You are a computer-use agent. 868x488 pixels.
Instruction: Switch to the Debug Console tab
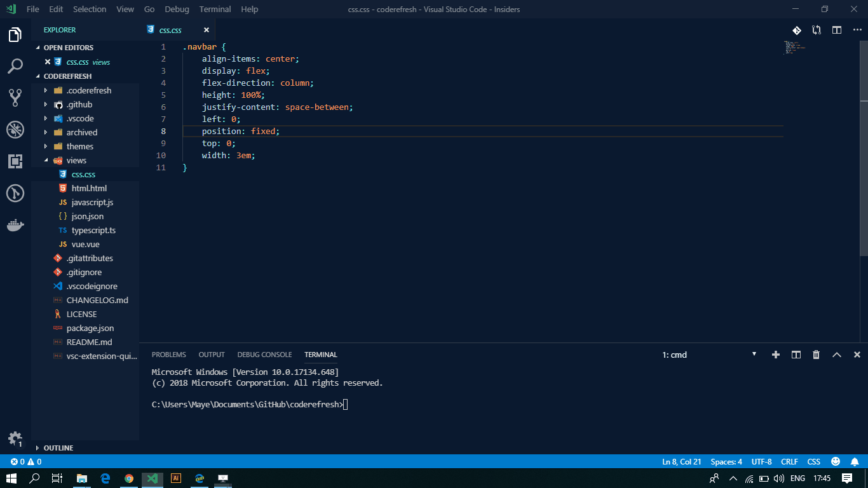tap(264, 355)
